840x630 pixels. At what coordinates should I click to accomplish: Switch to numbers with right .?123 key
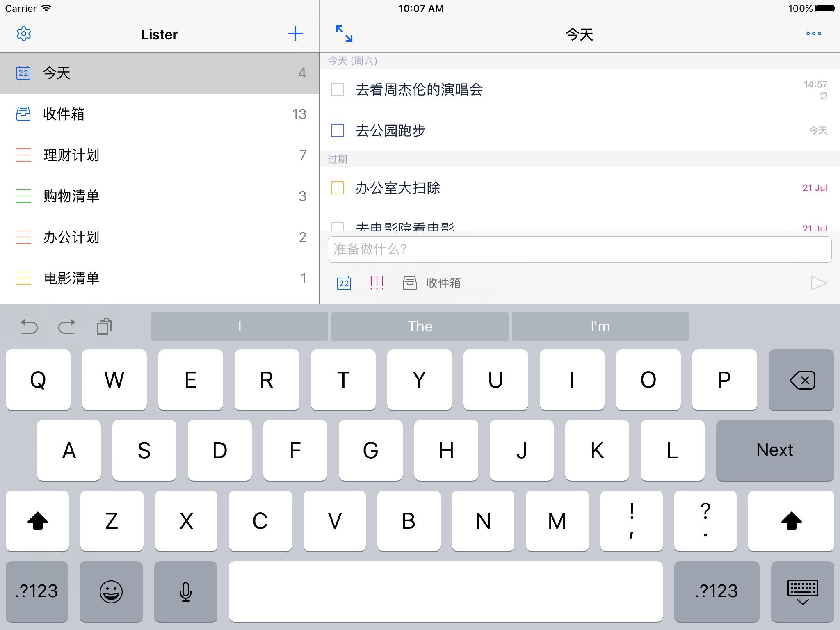click(717, 591)
